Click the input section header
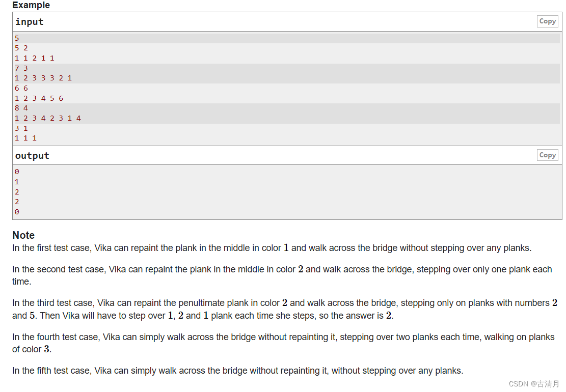The height and width of the screenshot is (392, 566). coord(29,21)
